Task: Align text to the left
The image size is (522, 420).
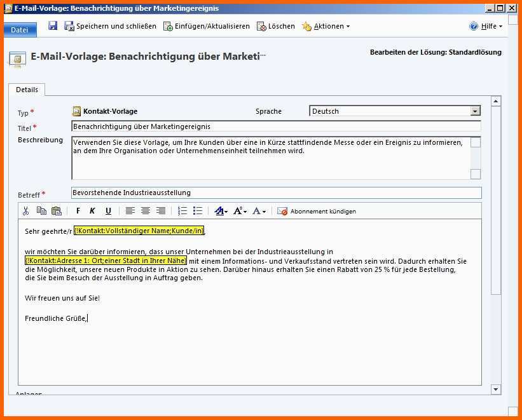Action: 130,211
